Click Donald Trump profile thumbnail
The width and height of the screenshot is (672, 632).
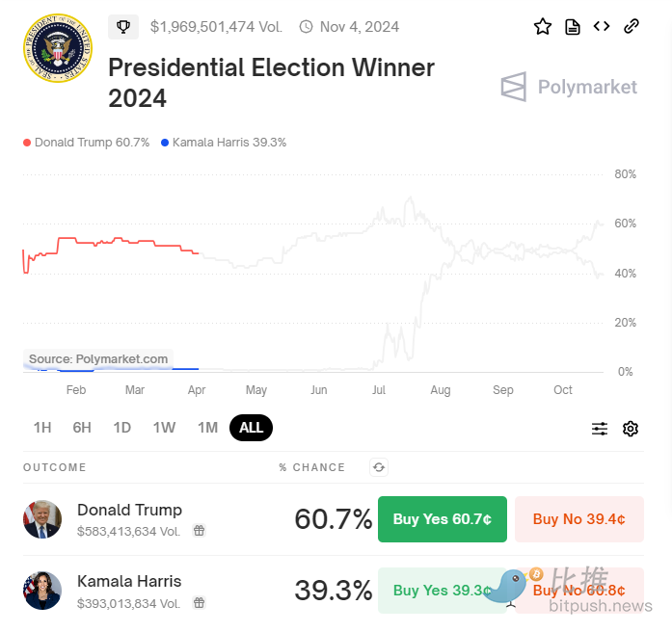[x=42, y=519]
